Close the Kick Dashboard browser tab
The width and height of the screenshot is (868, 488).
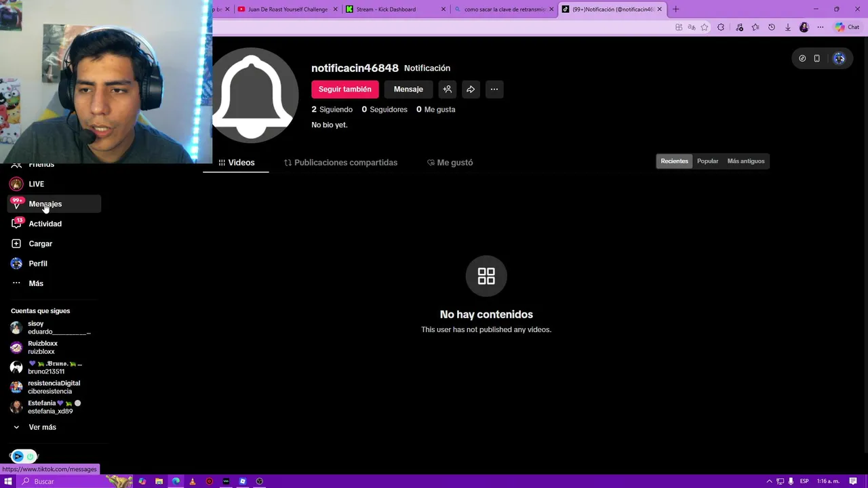tap(443, 9)
